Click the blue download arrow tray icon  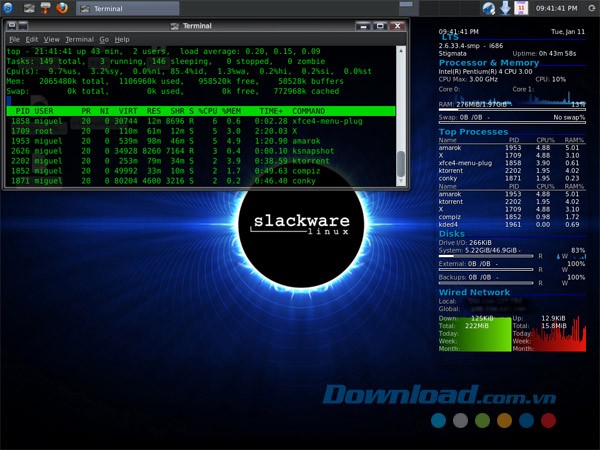click(505, 8)
